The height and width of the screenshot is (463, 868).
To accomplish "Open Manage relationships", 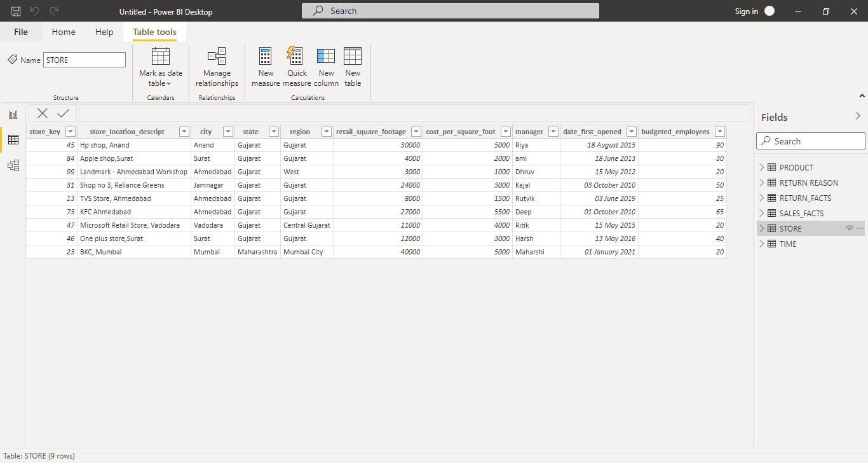I will click(217, 67).
